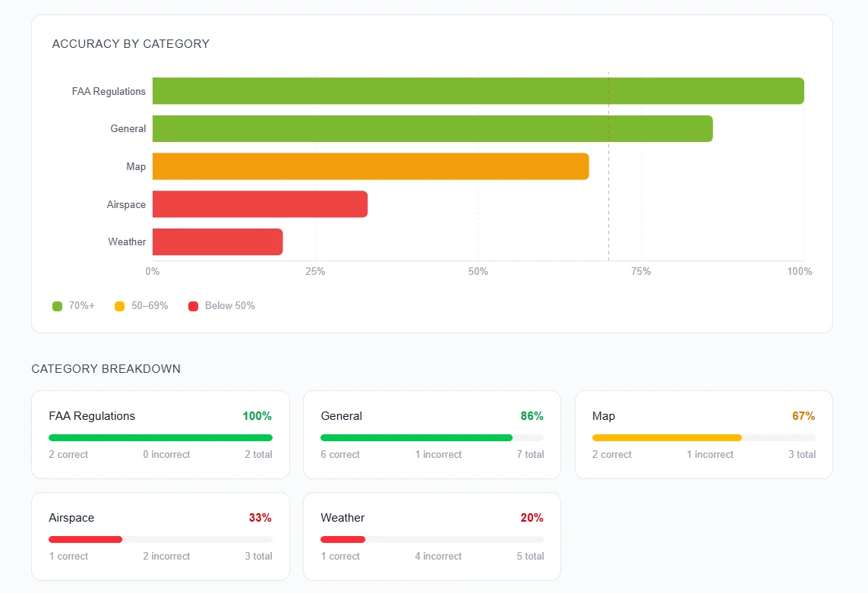Click the '50%' axis tick label

(478, 271)
